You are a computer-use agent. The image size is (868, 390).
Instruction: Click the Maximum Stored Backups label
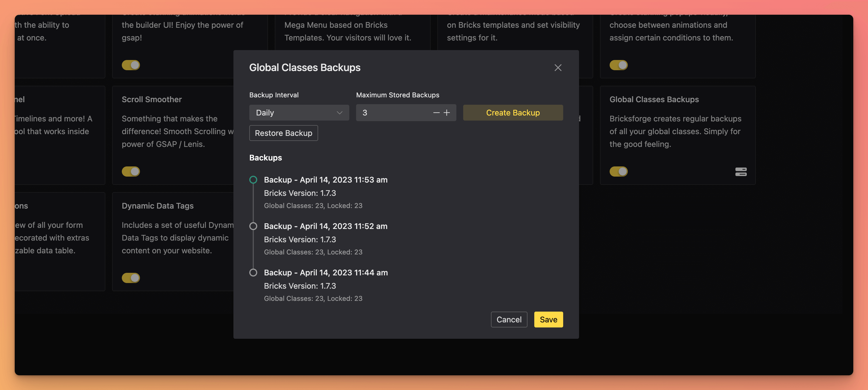(x=397, y=95)
